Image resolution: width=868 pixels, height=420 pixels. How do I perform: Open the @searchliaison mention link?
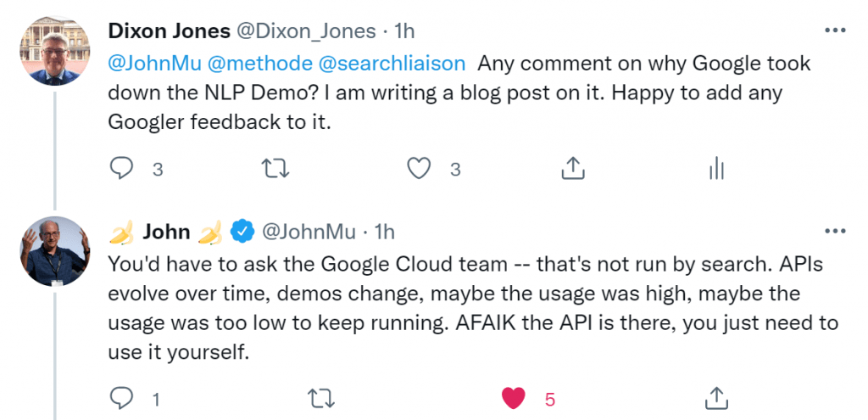392,64
